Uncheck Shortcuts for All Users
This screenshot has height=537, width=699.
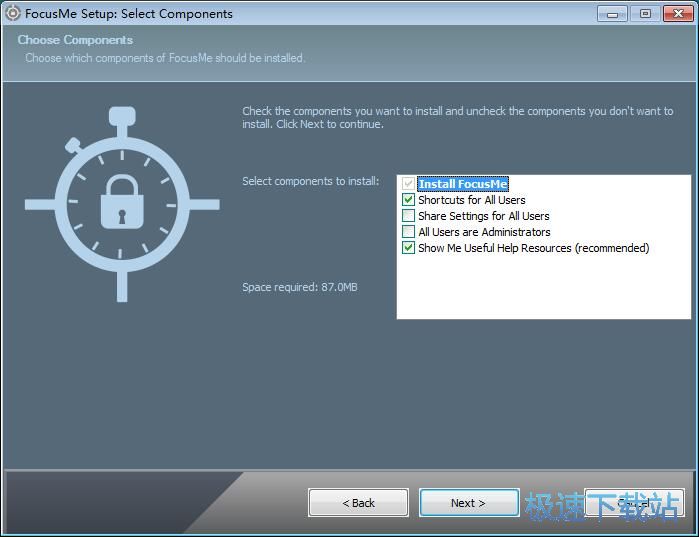pos(408,200)
